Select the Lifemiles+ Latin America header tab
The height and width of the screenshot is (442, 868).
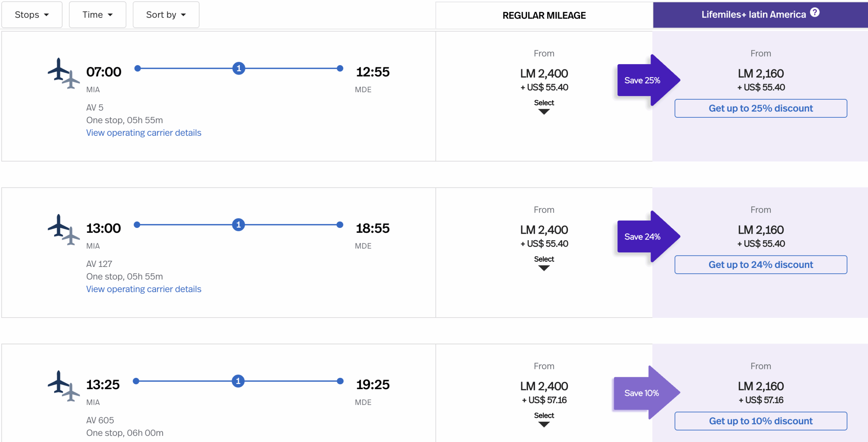[753, 15]
